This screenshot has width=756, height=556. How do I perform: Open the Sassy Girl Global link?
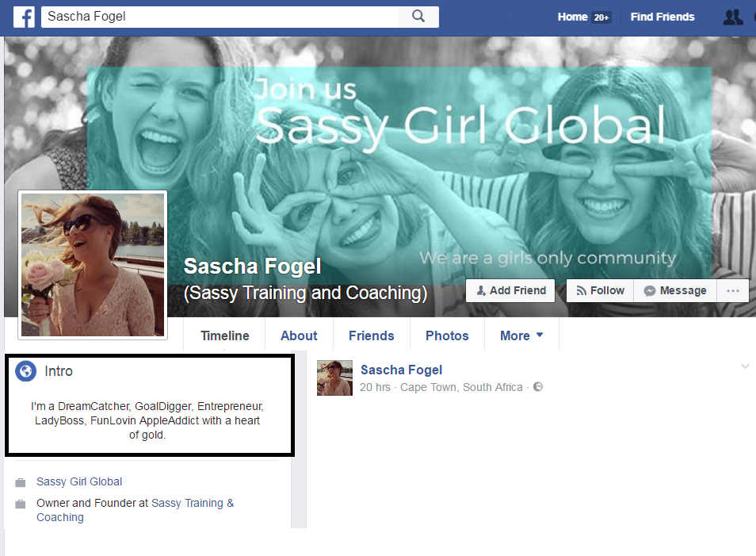pyautogui.click(x=79, y=481)
